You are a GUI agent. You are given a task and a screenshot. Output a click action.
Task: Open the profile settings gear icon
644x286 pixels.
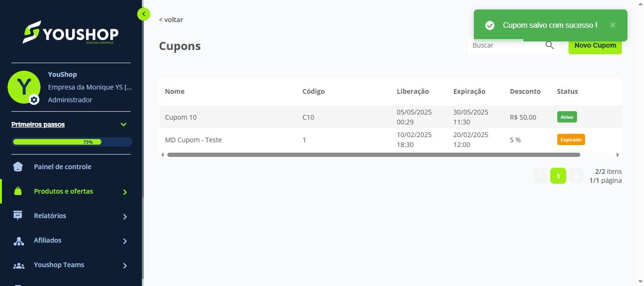[33, 99]
